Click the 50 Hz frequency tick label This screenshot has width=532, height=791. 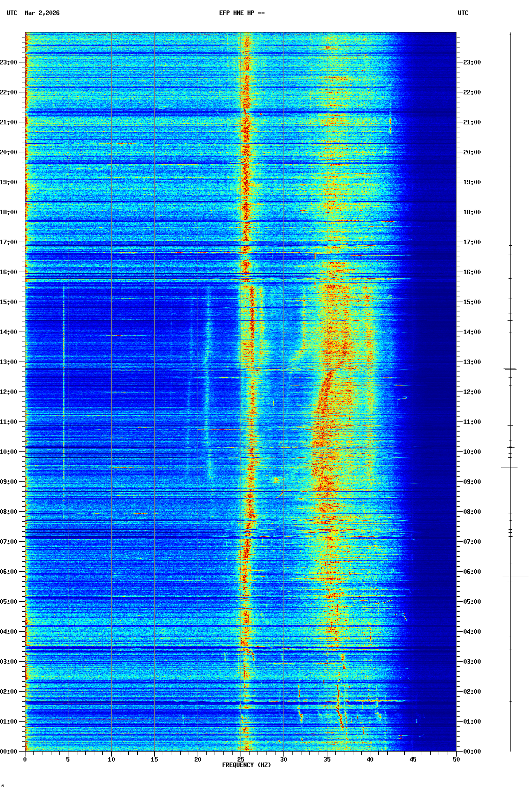456,760
